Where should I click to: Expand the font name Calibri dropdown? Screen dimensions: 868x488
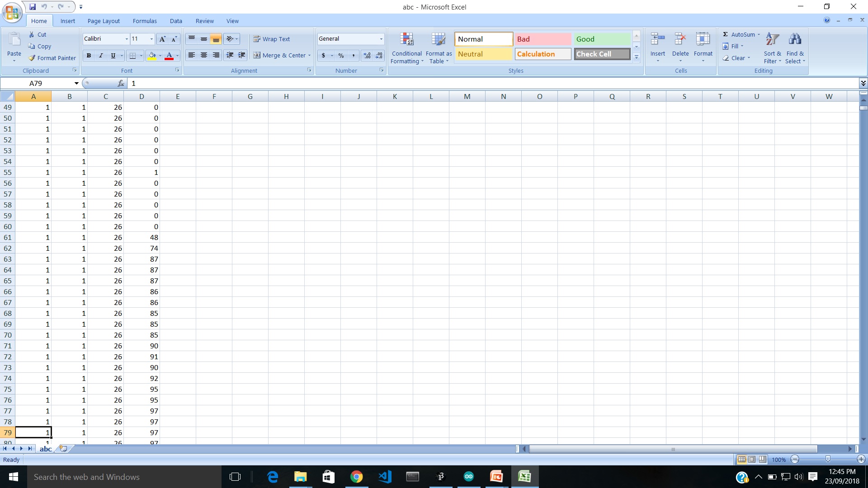(x=127, y=39)
